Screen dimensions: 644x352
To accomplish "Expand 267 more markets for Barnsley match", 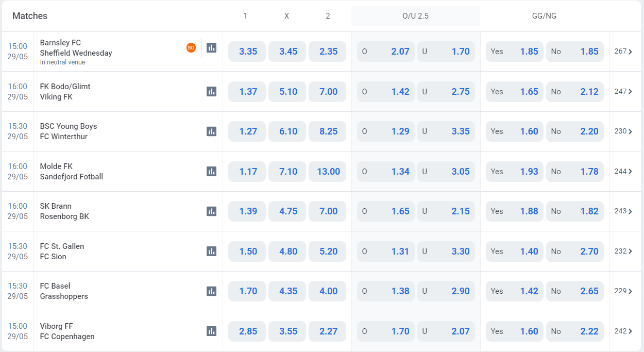I will click(623, 52).
